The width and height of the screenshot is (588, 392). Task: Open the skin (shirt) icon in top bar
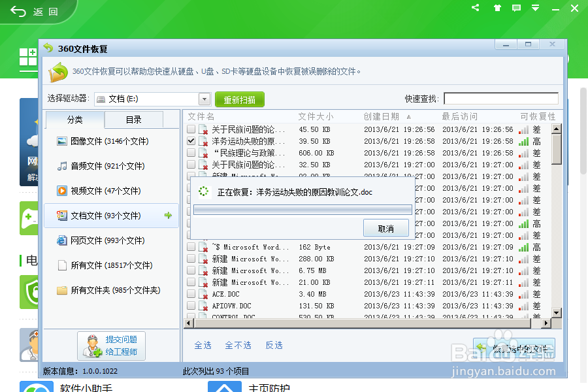click(497, 8)
